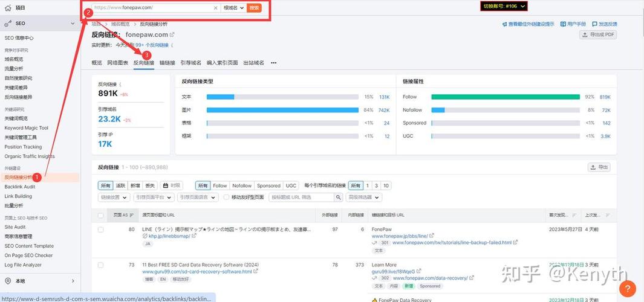Switch to the 概览 tab
This screenshot has width=644, height=302.
(97, 63)
